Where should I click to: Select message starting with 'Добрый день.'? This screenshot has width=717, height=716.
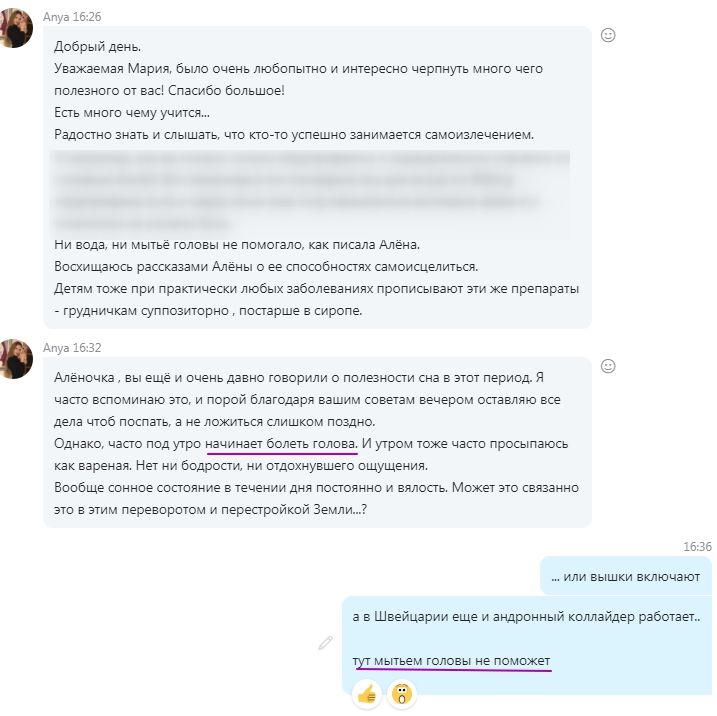click(317, 177)
